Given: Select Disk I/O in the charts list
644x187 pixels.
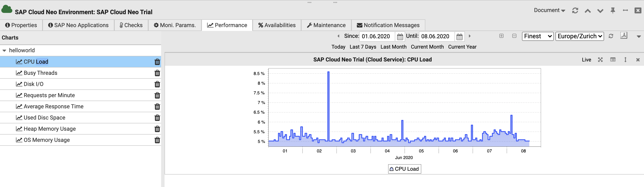Looking at the screenshot, I should click(81, 84).
